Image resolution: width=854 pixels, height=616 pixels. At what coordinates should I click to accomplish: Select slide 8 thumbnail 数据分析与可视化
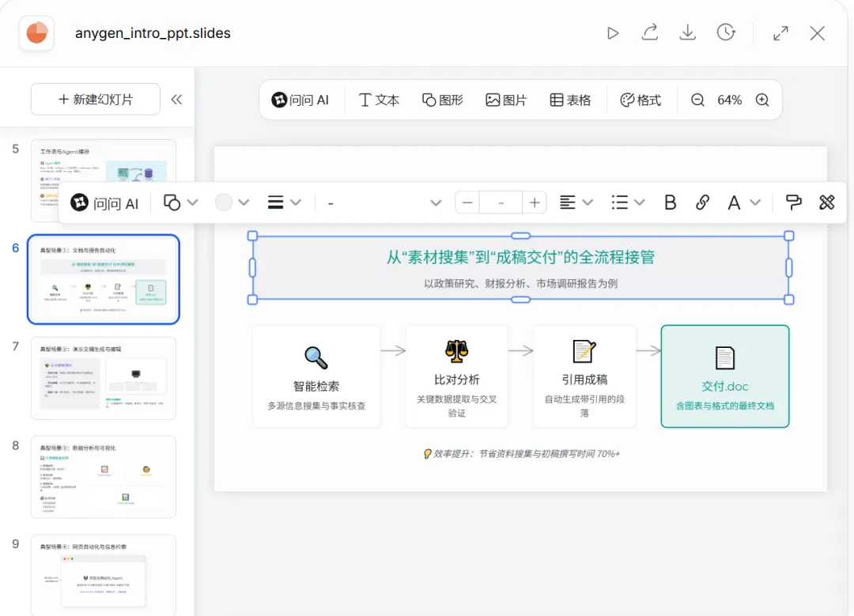[104, 477]
